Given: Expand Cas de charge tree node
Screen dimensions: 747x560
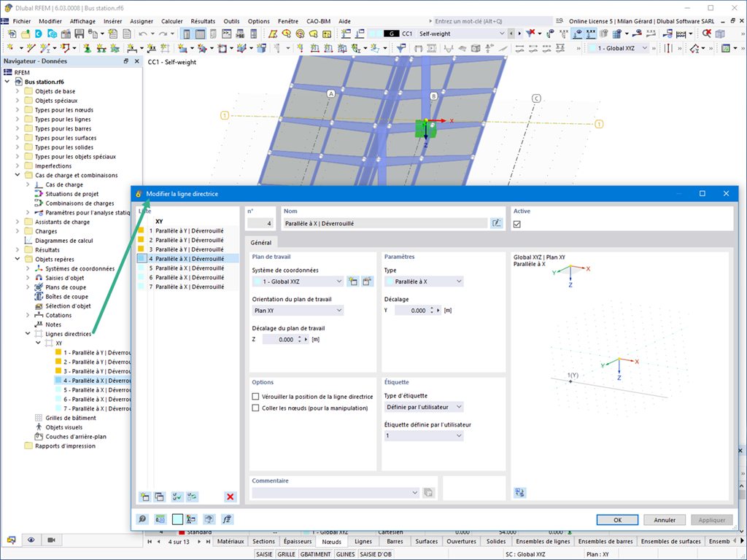Looking at the screenshot, I should 28,184.
